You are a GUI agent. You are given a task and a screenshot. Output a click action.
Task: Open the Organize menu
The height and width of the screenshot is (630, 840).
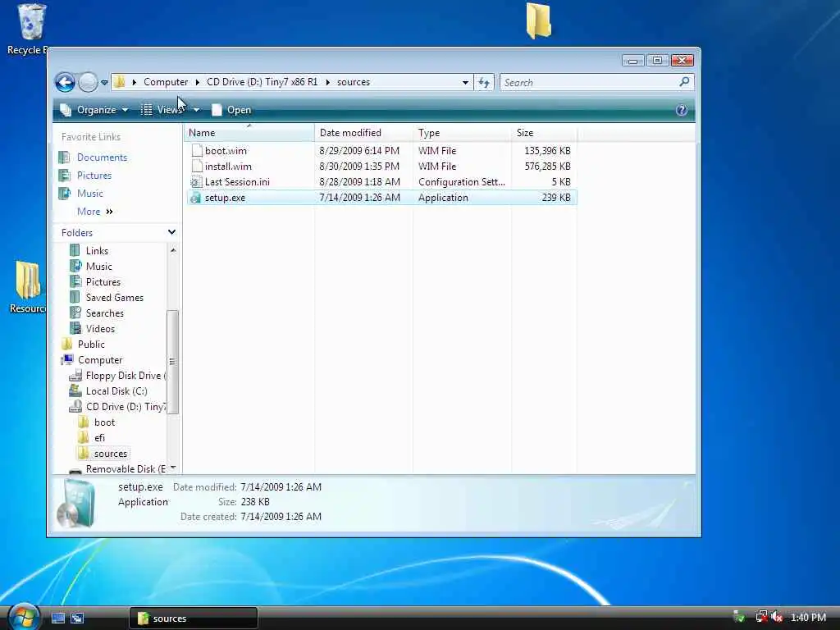pos(94,110)
